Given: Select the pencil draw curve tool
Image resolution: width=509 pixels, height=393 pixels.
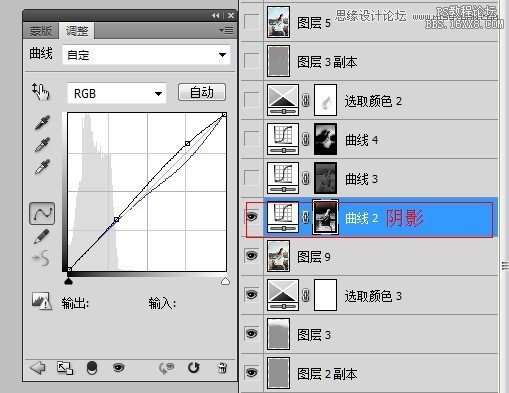Looking at the screenshot, I should pyautogui.click(x=42, y=236).
